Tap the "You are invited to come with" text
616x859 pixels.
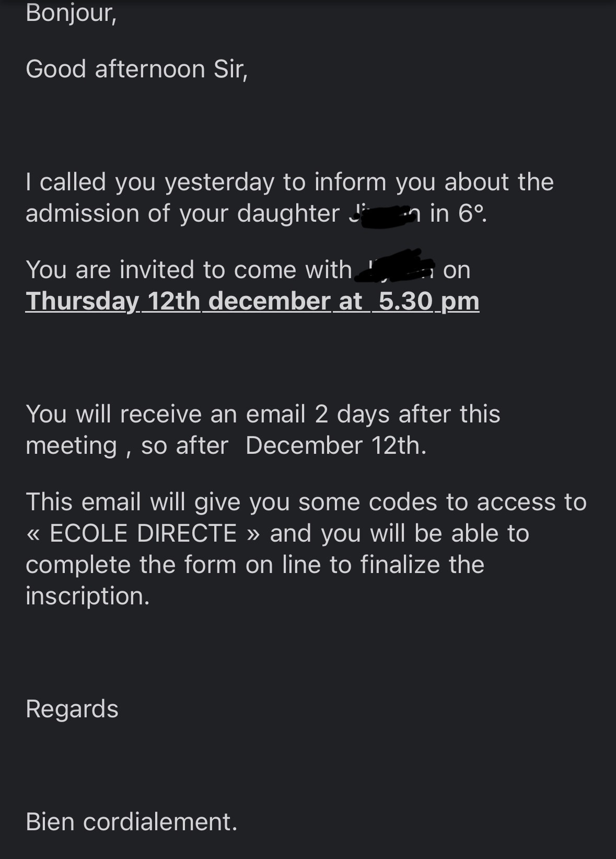189,270
